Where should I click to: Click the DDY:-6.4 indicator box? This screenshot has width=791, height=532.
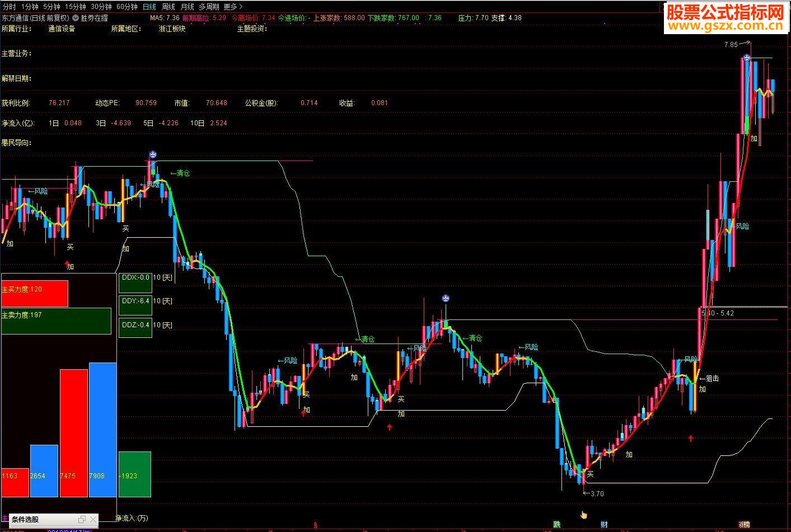pyautogui.click(x=135, y=306)
